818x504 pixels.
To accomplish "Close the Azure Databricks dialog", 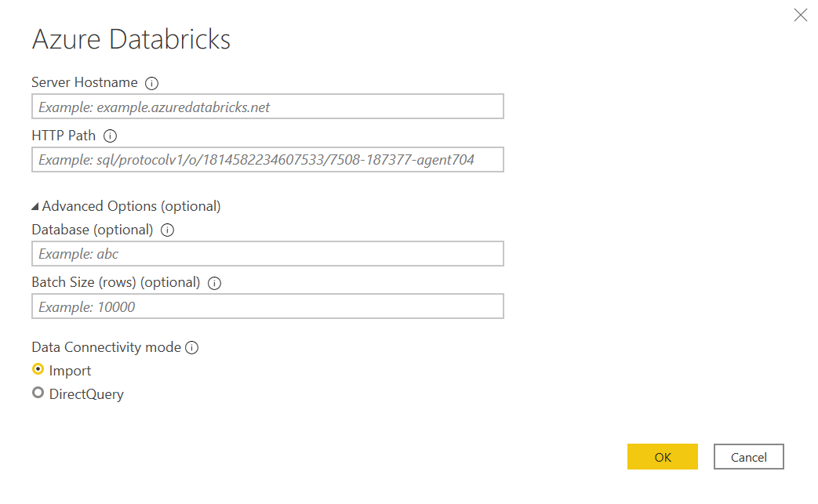I will 800,15.
